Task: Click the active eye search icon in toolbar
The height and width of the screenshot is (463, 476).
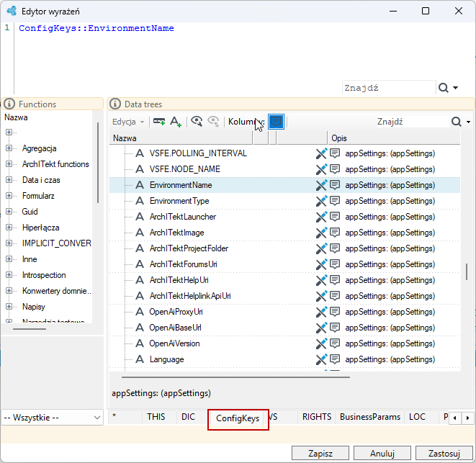Action: [x=197, y=122]
